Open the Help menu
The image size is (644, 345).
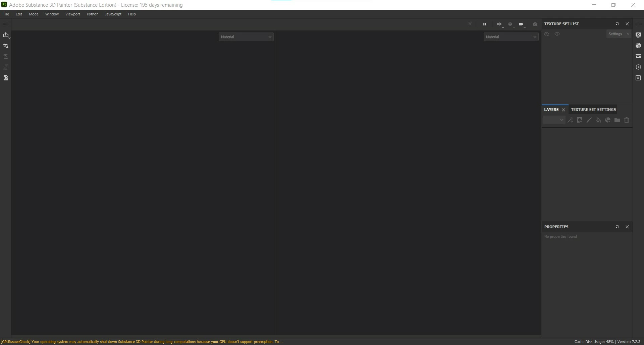[x=132, y=14]
